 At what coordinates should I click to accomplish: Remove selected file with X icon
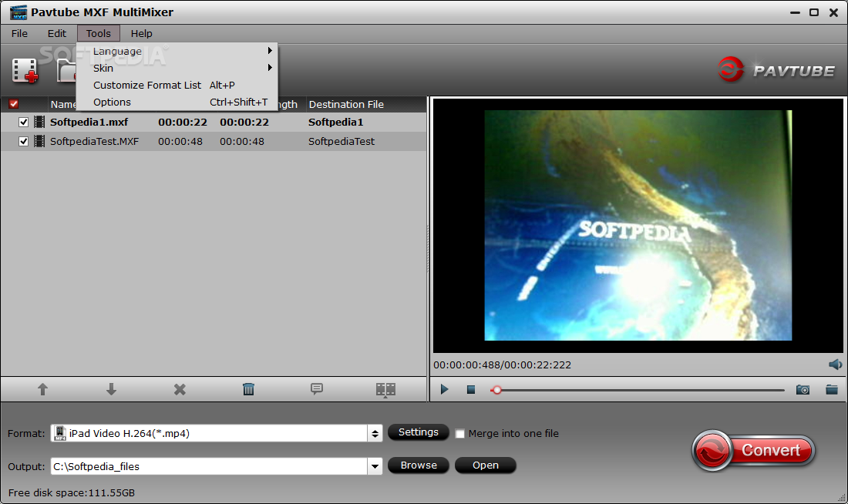tap(180, 389)
